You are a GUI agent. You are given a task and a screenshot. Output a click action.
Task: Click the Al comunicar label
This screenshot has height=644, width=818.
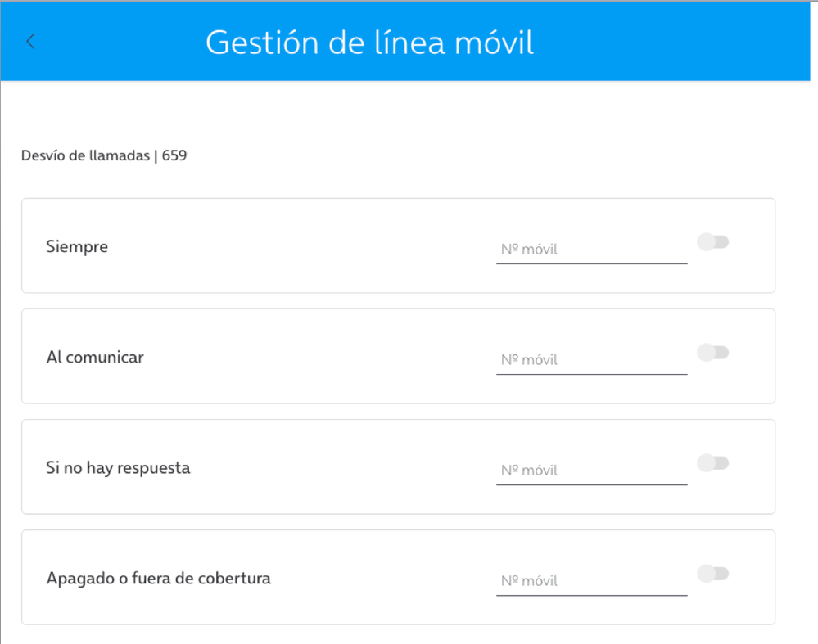[x=95, y=357]
